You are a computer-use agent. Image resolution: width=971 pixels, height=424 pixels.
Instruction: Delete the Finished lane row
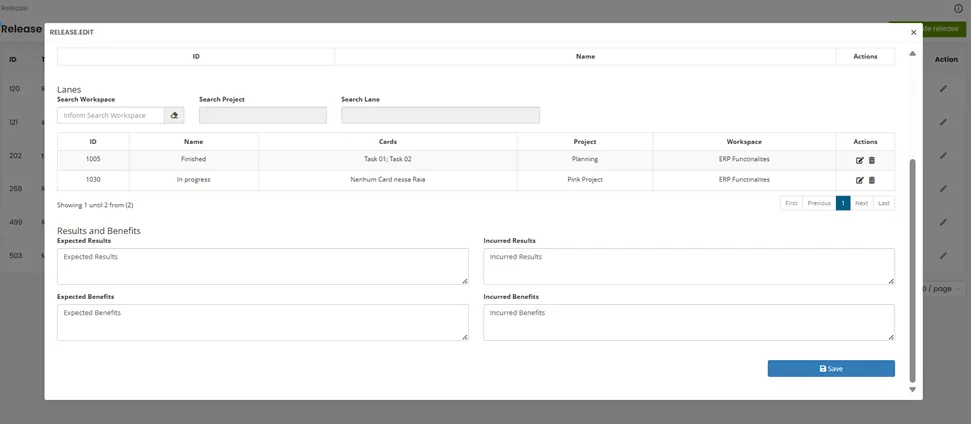872,160
